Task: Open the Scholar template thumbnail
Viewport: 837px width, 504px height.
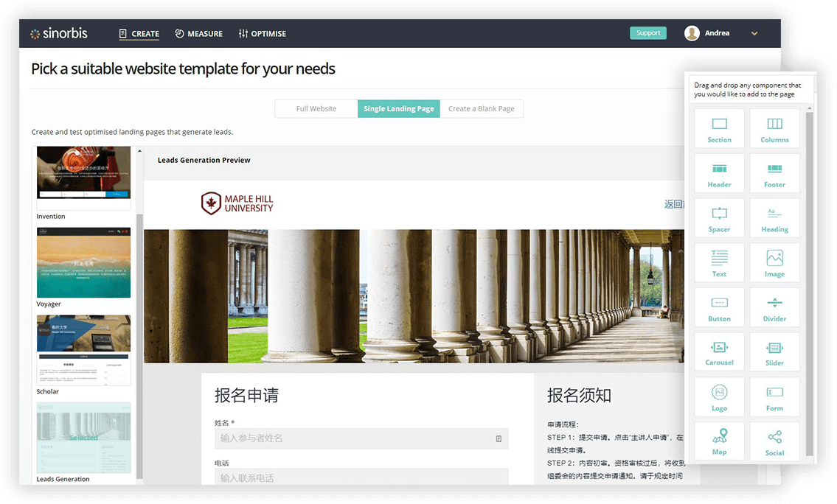Action: click(x=83, y=350)
